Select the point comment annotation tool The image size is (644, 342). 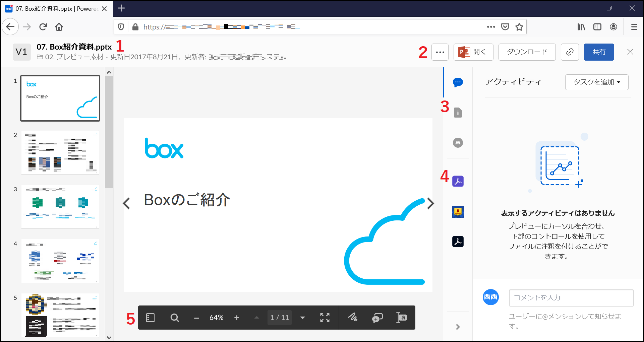[377, 318]
